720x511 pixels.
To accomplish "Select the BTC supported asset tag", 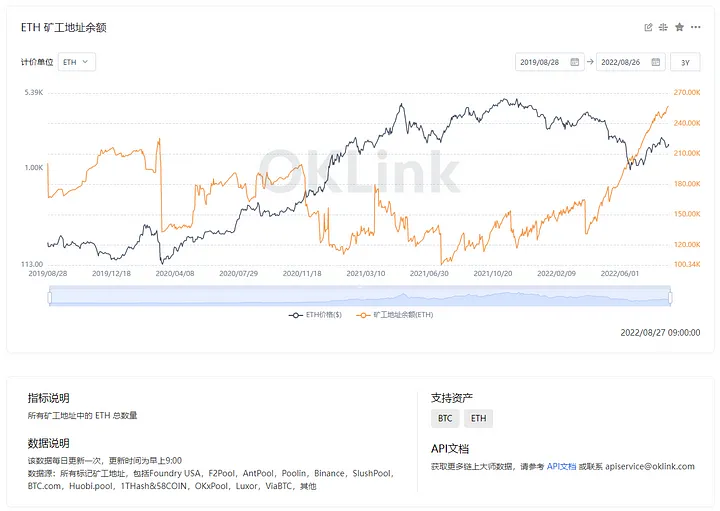I will pyautogui.click(x=445, y=418).
